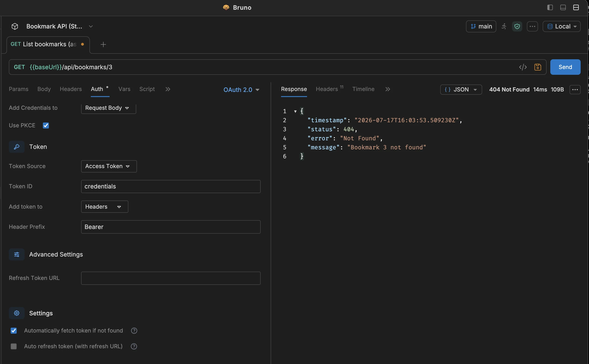Viewport: 589px width, 364px height.
Task: Send the GET request
Action: click(x=565, y=67)
